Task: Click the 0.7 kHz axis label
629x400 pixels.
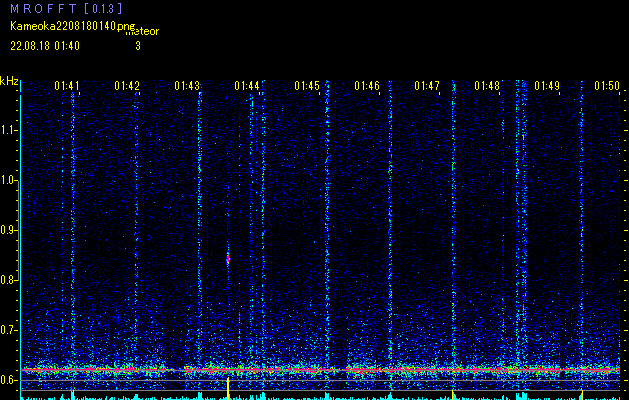Action: coord(8,330)
